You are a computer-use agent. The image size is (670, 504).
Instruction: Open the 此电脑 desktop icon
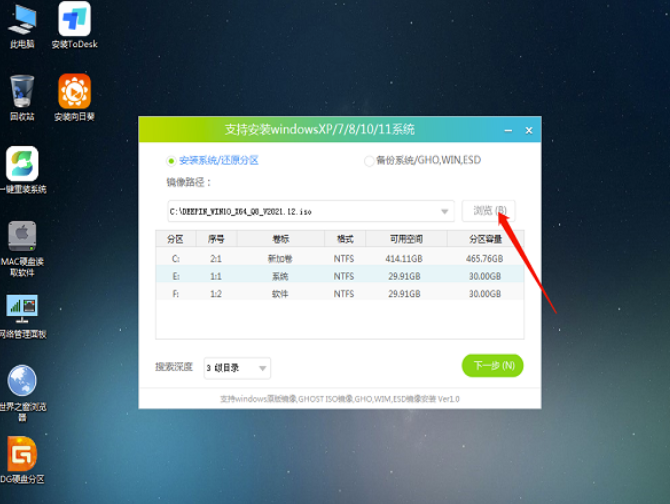coord(22,26)
